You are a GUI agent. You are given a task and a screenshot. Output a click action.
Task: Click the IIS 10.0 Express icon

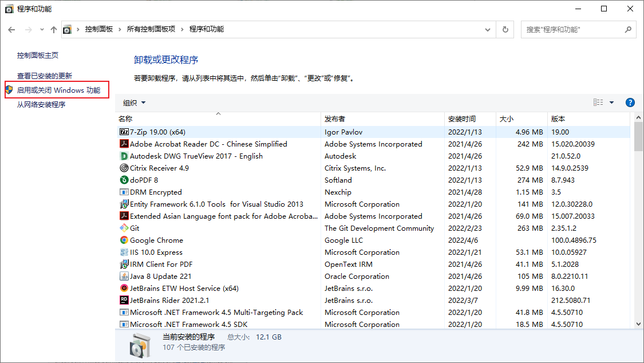pos(124,252)
